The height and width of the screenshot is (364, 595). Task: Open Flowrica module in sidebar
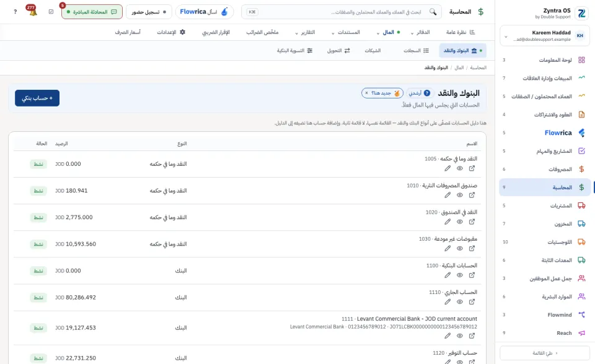click(x=545, y=132)
